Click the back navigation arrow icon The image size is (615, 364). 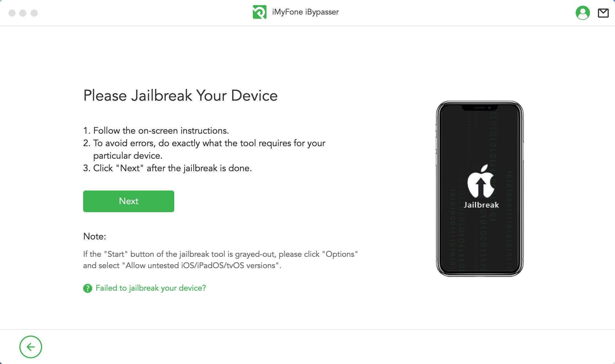click(x=30, y=347)
